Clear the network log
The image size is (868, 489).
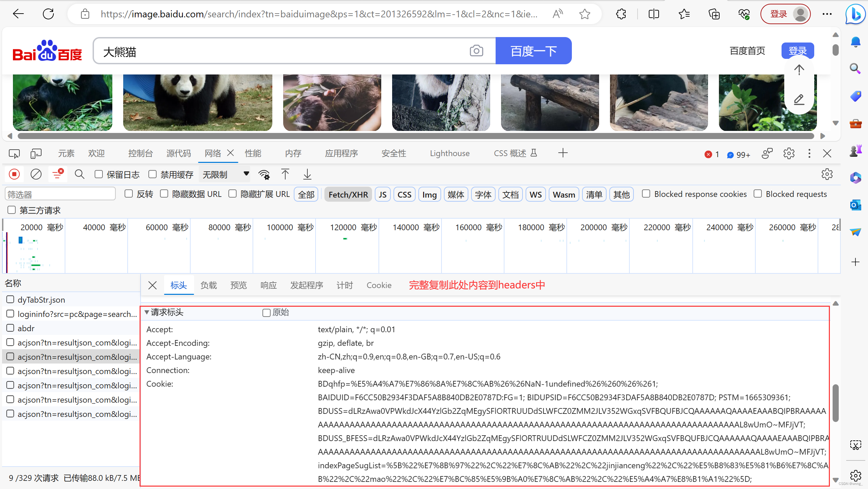(36, 174)
